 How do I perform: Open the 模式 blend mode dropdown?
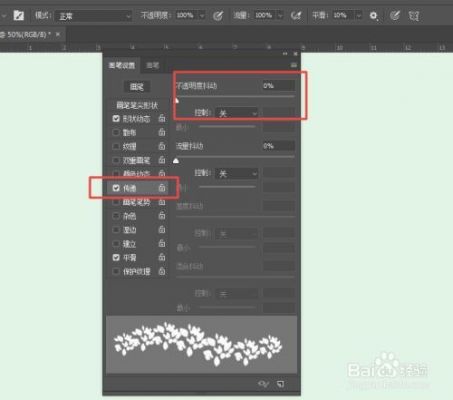(x=93, y=16)
